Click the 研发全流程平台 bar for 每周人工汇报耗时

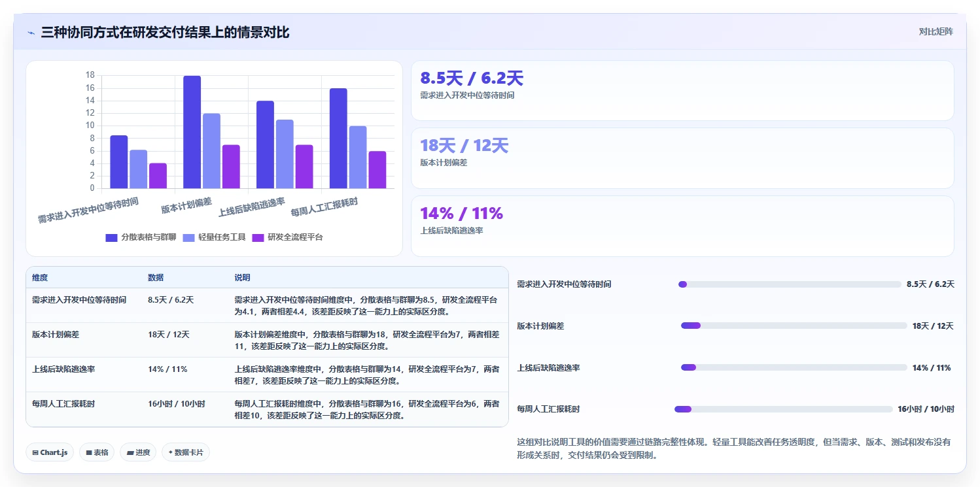pos(377,170)
